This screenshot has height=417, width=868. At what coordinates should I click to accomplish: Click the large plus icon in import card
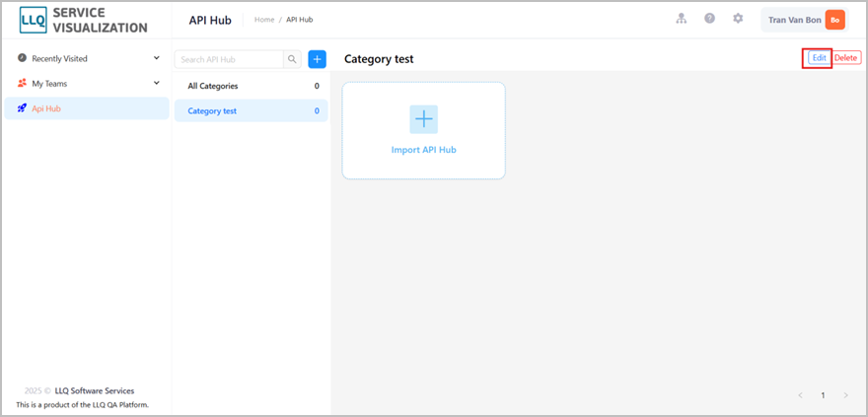[x=423, y=119]
